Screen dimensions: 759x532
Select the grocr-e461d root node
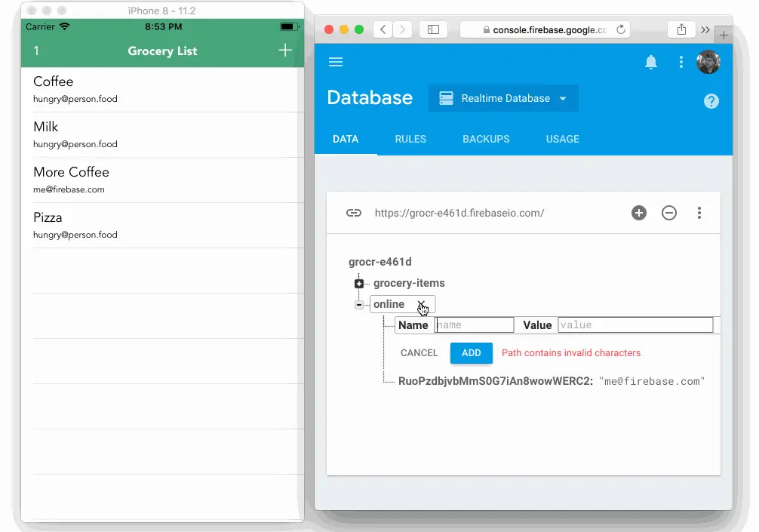pos(380,262)
